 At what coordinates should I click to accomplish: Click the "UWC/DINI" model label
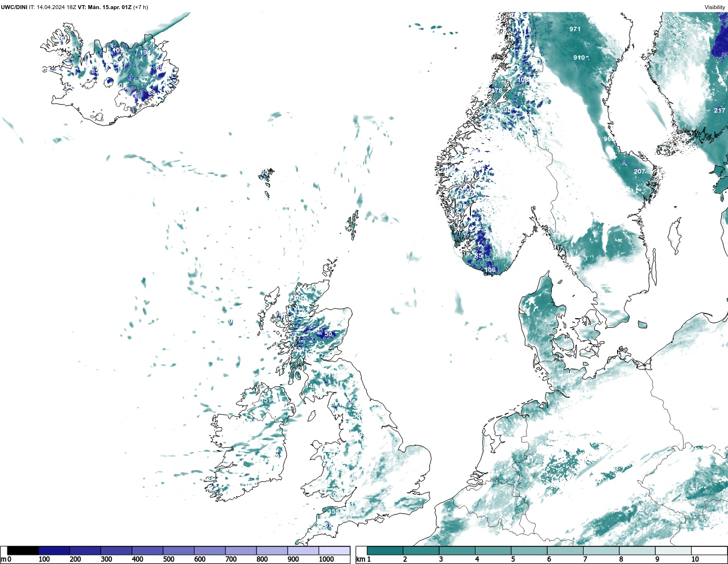pos(14,7)
